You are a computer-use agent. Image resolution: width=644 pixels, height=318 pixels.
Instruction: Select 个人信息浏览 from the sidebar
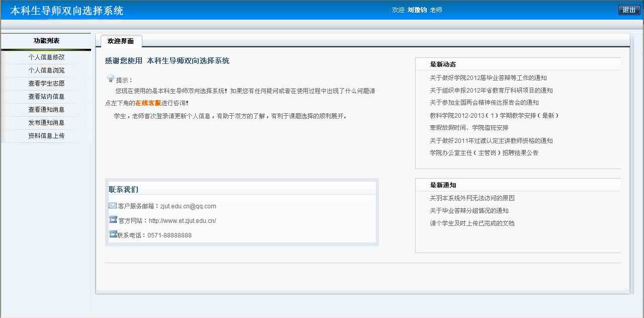point(46,70)
